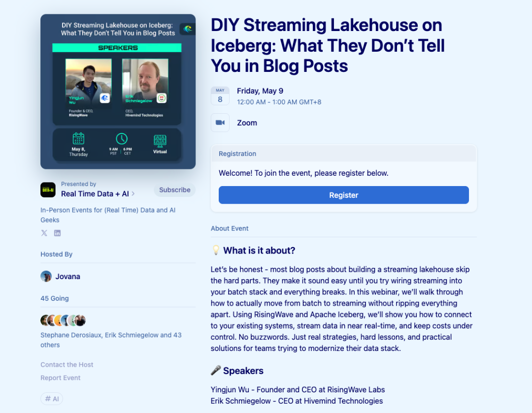
Task: Click the RisingWave logo in banner corner
Action: tap(188, 29)
